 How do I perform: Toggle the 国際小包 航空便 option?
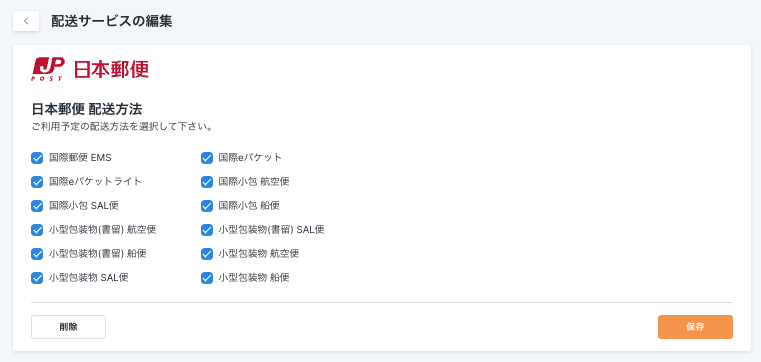[207, 182]
